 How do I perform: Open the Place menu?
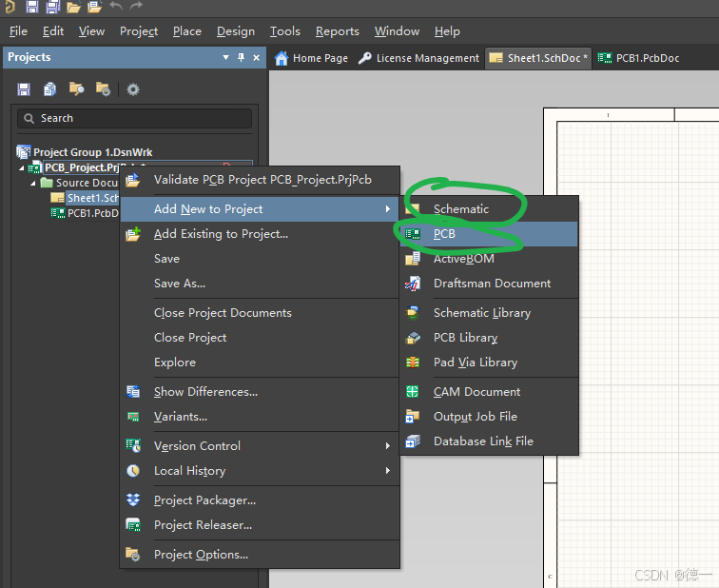(x=187, y=31)
